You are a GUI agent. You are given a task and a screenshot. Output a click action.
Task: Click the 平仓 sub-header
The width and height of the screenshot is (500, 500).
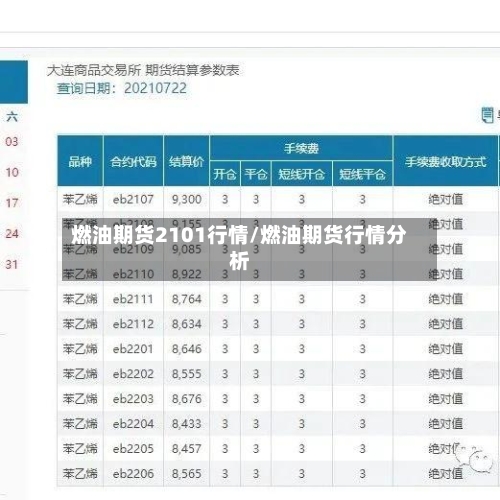(x=256, y=174)
